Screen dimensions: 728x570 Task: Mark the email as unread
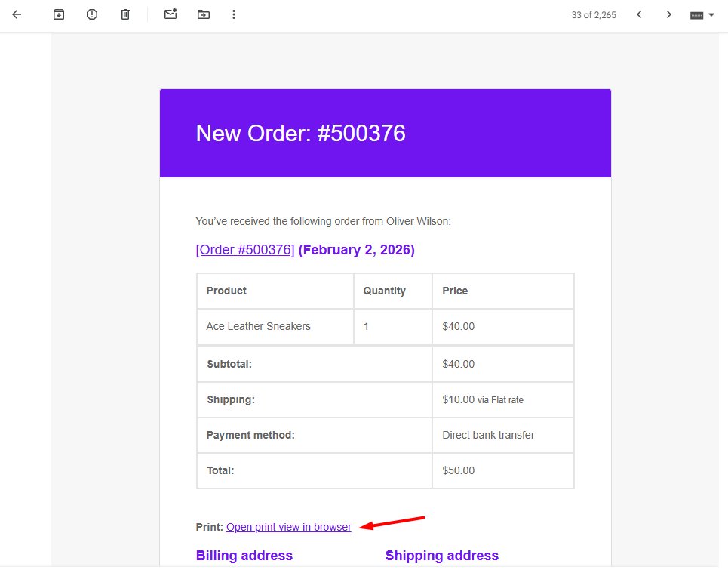coord(170,14)
